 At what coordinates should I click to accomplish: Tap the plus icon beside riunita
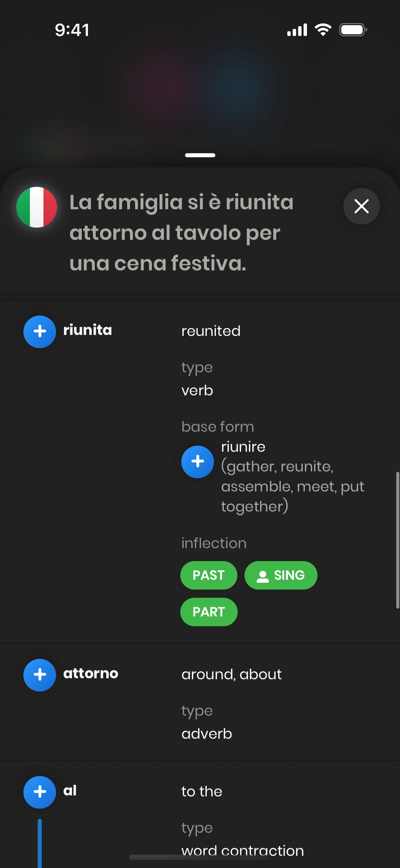coord(40,331)
